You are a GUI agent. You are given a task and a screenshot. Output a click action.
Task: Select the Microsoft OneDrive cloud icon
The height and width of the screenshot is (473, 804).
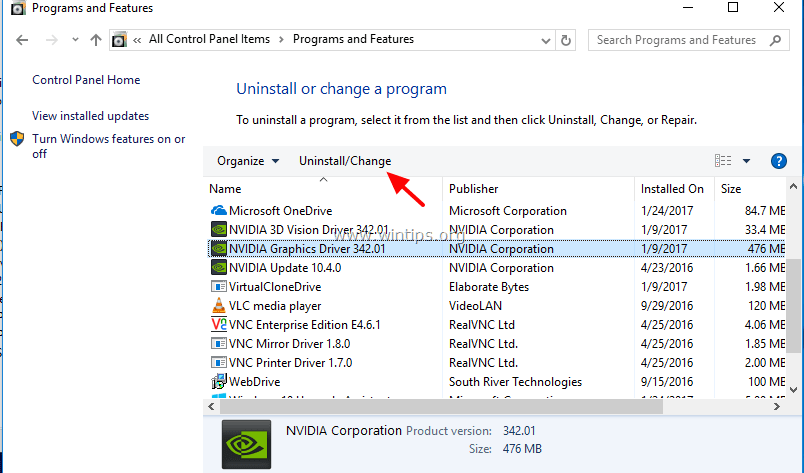tap(219, 210)
